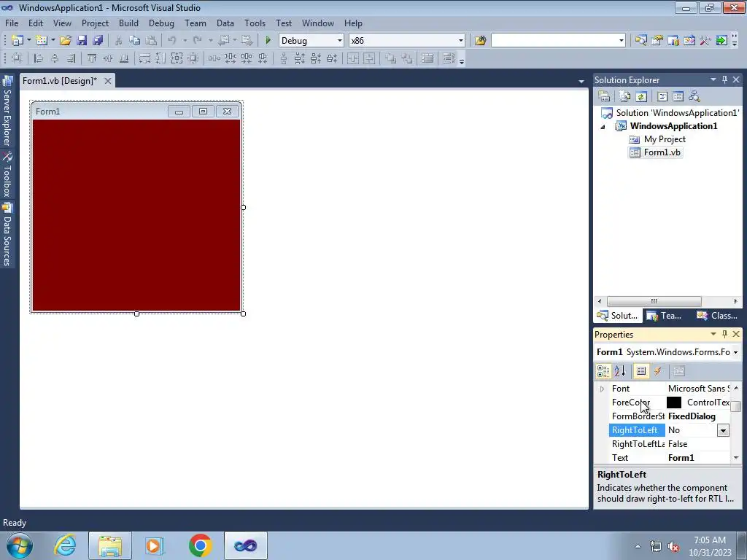Open the Build menu

[x=128, y=23]
